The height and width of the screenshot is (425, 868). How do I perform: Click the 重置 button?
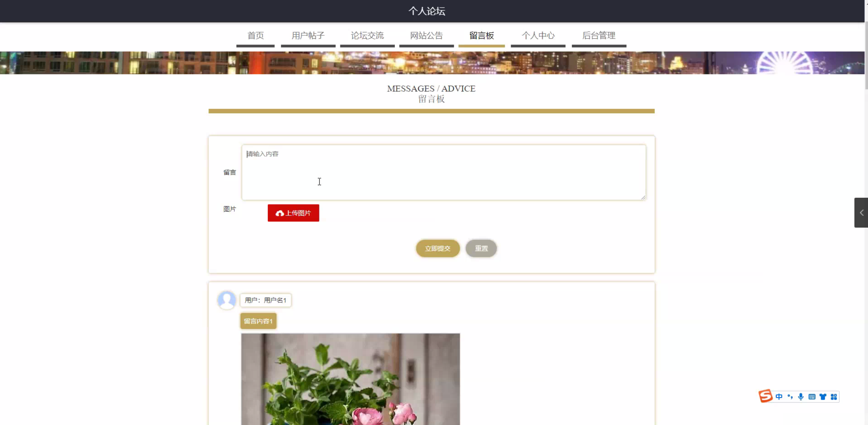pyautogui.click(x=481, y=248)
